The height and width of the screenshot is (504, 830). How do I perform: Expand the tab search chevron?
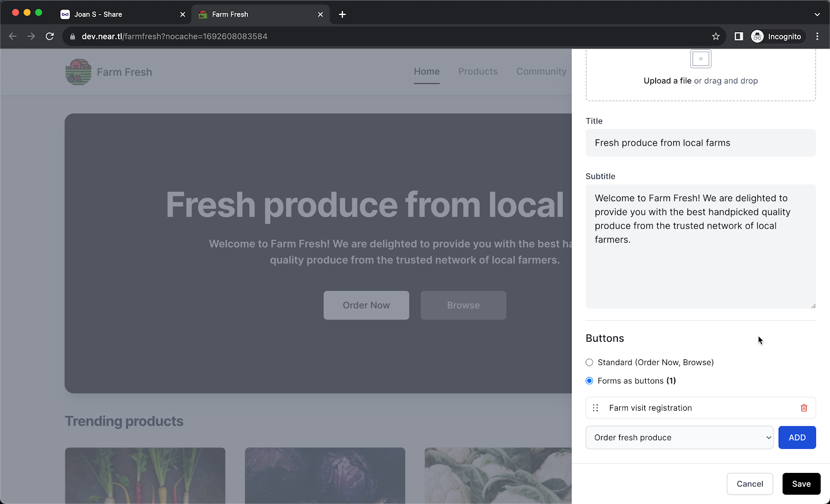tap(817, 15)
